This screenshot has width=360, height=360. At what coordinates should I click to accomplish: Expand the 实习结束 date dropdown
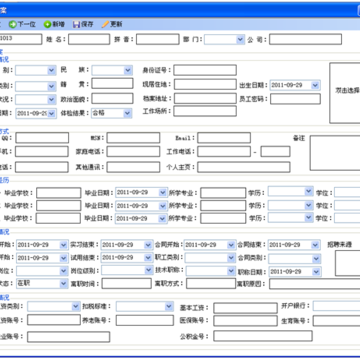point(148,245)
